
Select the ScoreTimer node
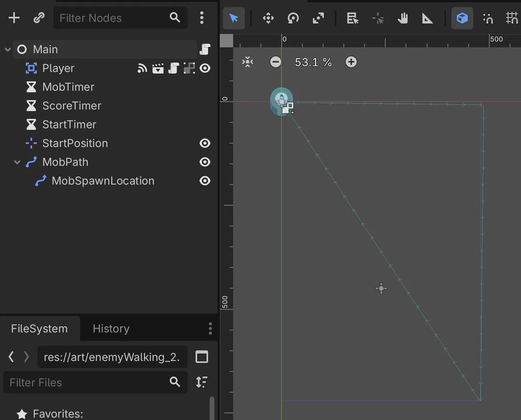pyautogui.click(x=72, y=106)
